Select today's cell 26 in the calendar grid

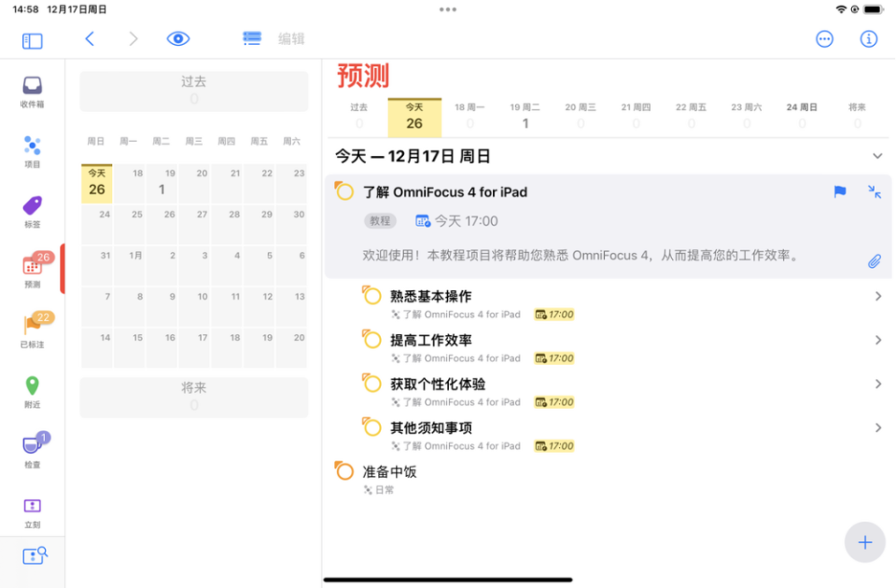[96, 184]
